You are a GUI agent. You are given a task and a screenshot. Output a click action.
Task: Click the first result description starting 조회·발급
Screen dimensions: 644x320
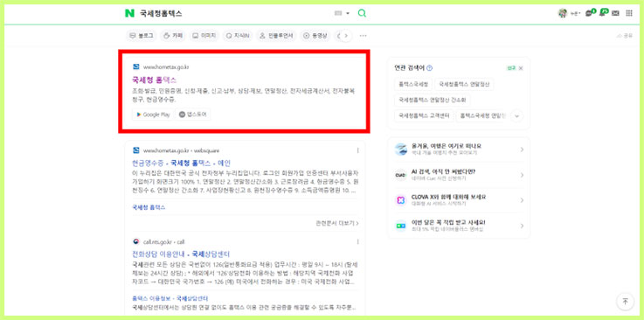pos(244,95)
